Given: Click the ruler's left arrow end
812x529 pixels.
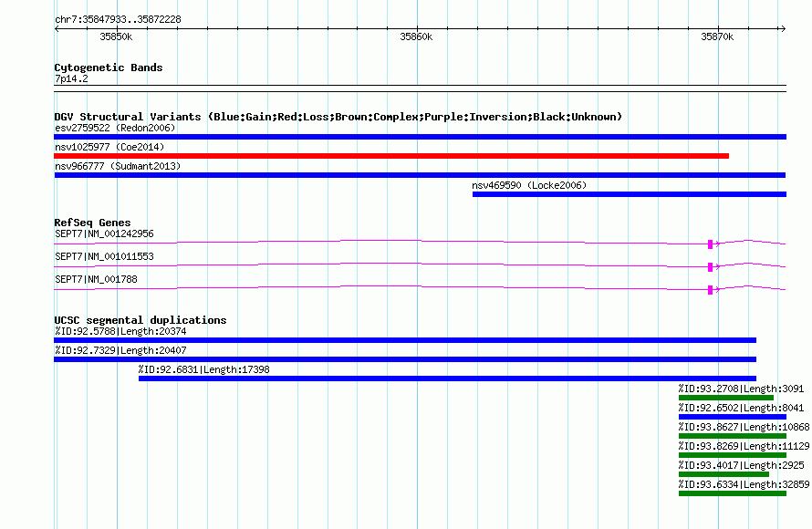Looking at the screenshot, I should click(x=57, y=28).
